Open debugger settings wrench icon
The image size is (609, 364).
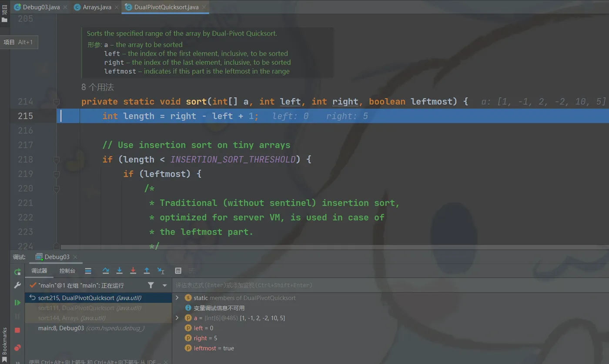pos(17,285)
